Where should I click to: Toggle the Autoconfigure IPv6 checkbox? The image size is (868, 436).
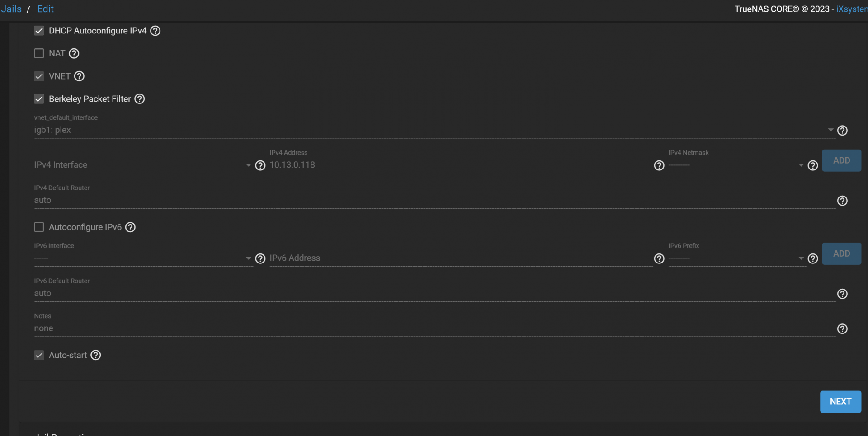[39, 227]
